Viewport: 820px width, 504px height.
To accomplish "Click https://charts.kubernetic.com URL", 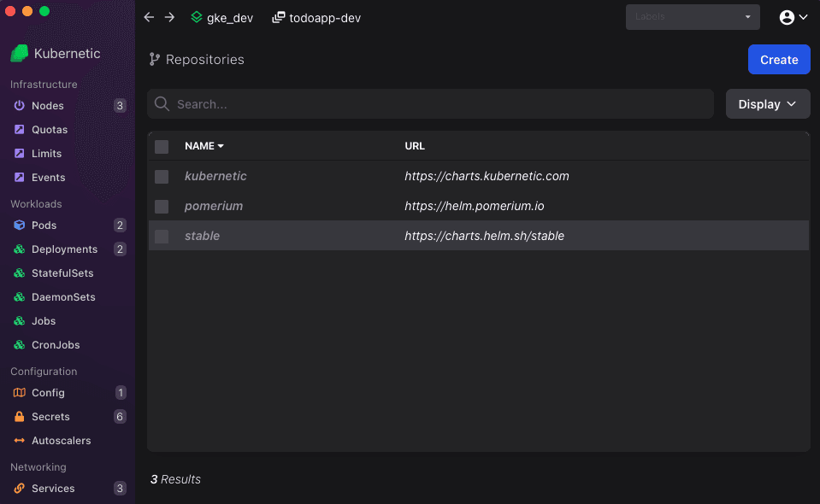I will point(487,176).
